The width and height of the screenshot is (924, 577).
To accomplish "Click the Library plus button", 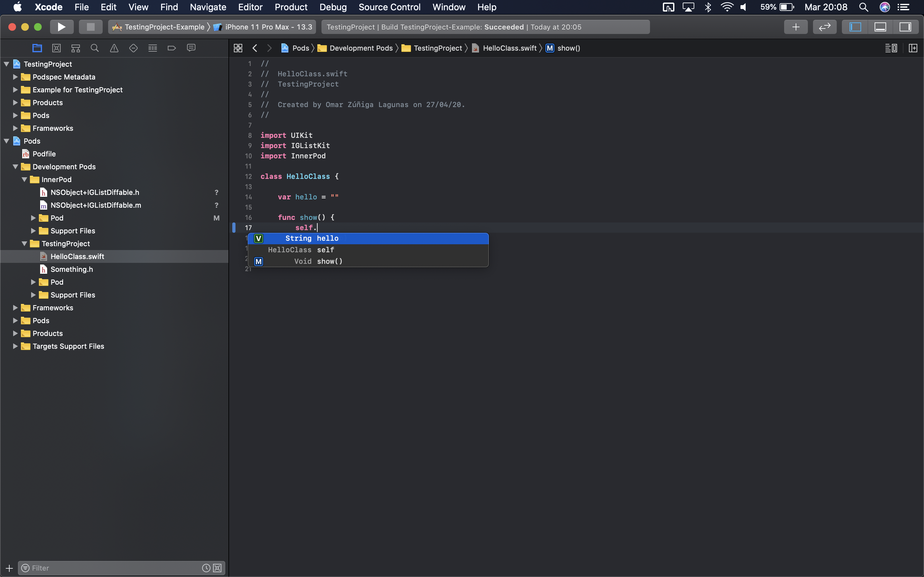I will tap(796, 27).
